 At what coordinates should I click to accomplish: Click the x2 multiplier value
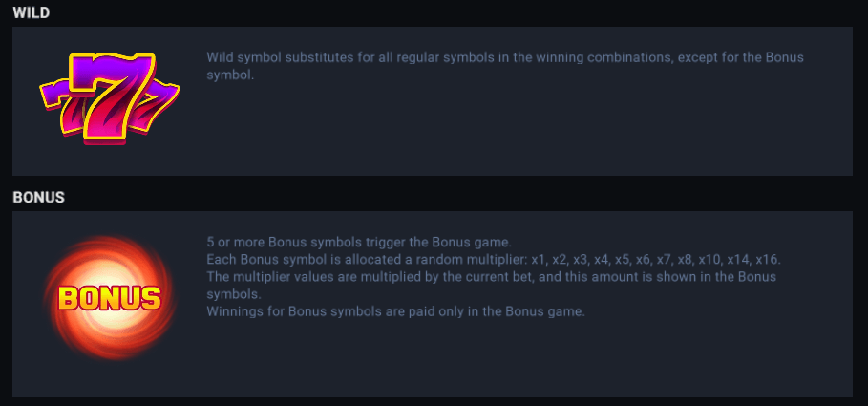point(561,260)
